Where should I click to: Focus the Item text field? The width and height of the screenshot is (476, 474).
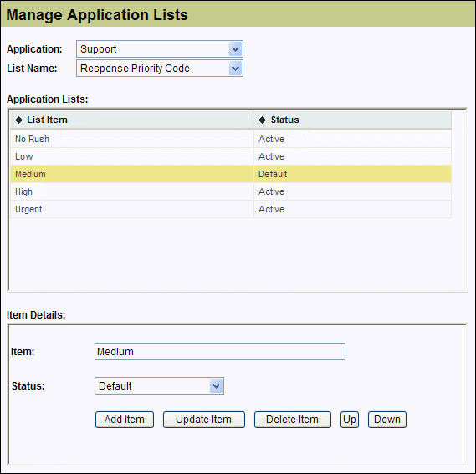(220, 352)
